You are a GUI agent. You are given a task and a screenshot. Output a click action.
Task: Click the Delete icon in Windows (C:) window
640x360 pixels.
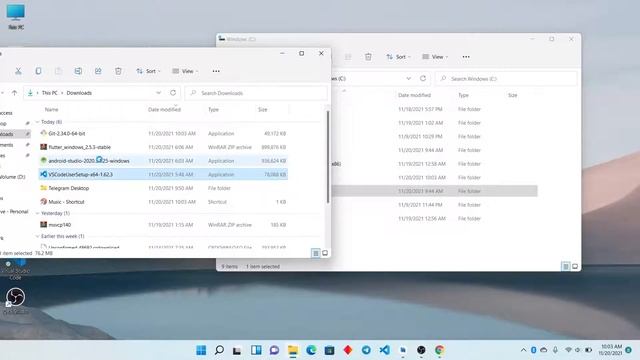tap(368, 57)
